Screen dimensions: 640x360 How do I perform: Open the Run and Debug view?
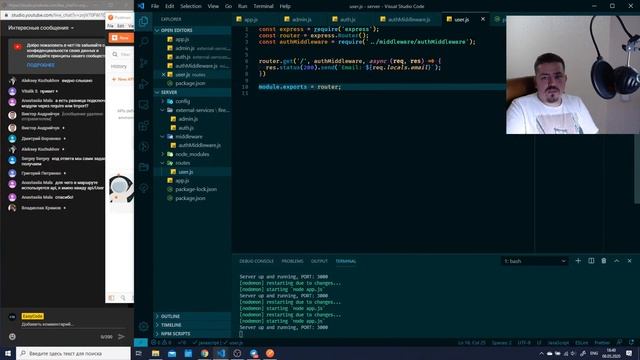tap(144, 84)
